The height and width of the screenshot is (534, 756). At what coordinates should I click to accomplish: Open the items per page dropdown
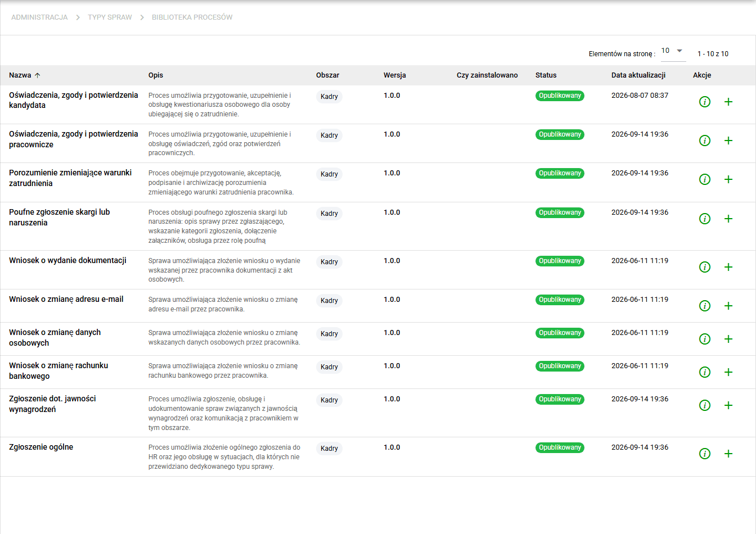[673, 52]
